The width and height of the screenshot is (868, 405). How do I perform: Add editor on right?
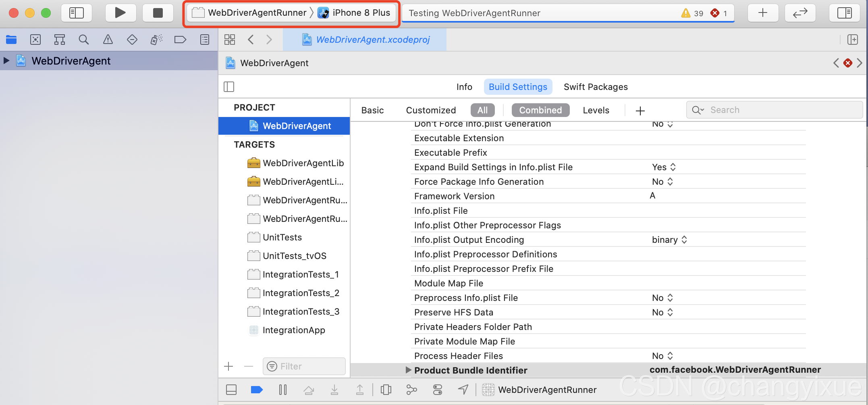click(x=852, y=40)
